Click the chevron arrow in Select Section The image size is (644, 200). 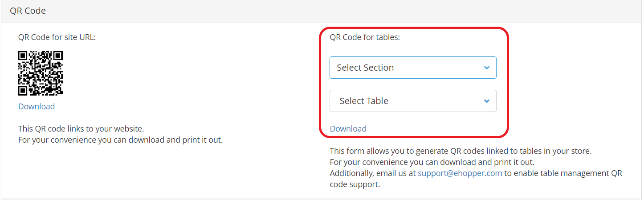click(487, 68)
